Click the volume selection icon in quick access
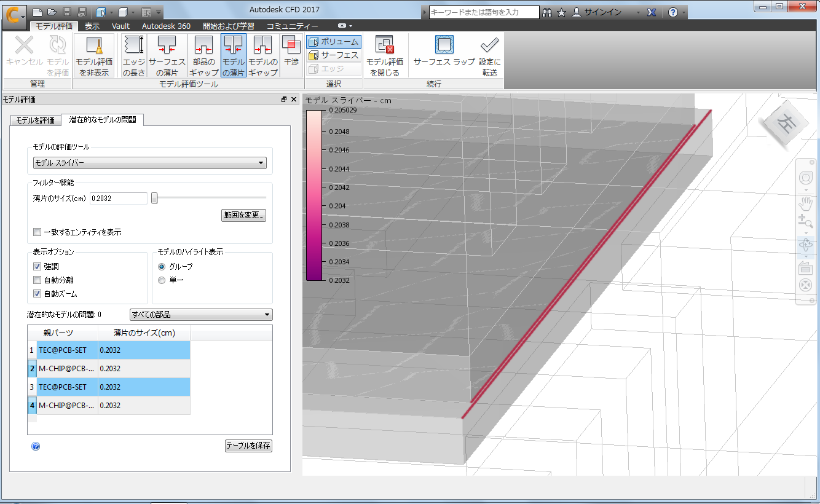 pyautogui.click(x=101, y=12)
